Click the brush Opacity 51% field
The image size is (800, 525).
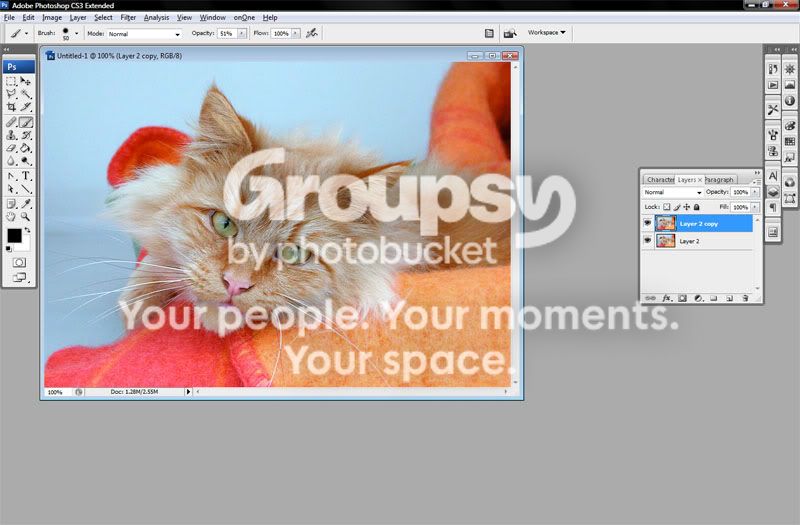tap(227, 34)
